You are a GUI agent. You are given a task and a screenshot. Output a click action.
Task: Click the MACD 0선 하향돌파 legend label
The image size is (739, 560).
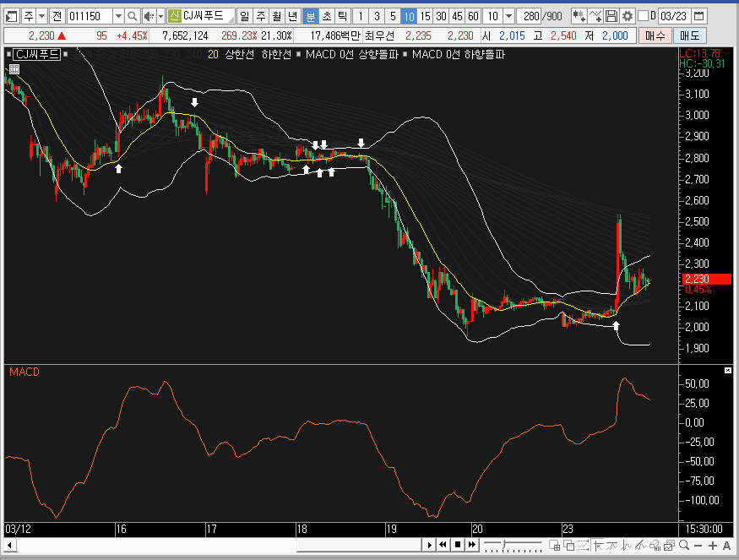click(x=459, y=54)
